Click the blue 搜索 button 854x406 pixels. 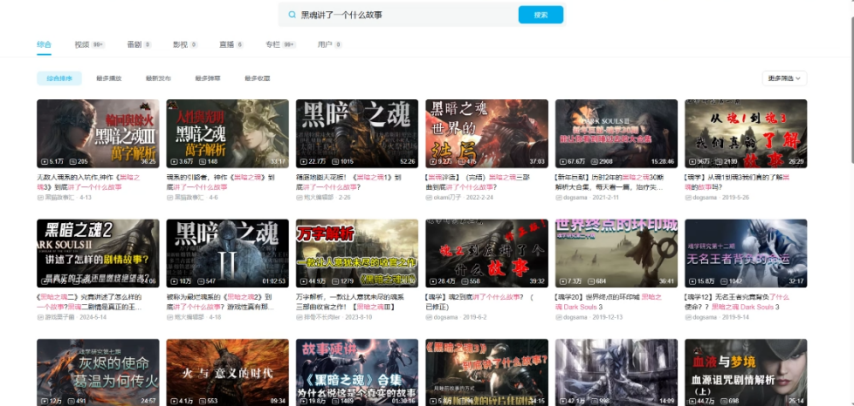pyautogui.click(x=541, y=15)
